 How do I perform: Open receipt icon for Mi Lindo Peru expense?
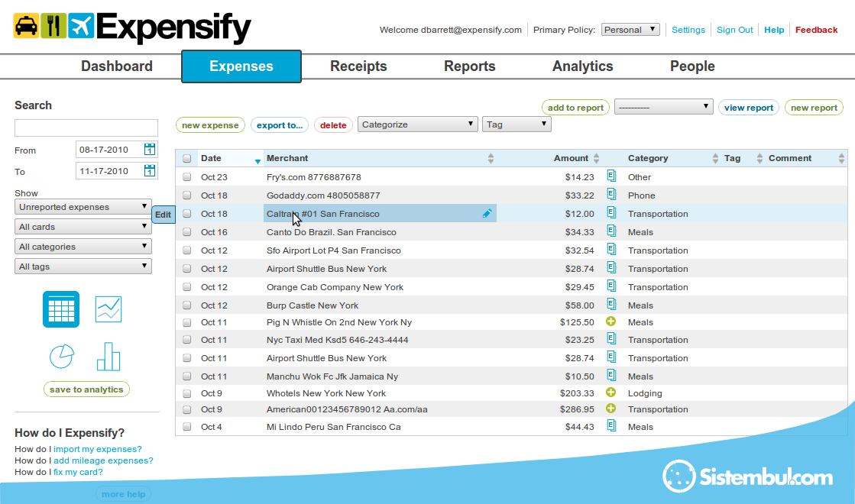click(x=611, y=425)
